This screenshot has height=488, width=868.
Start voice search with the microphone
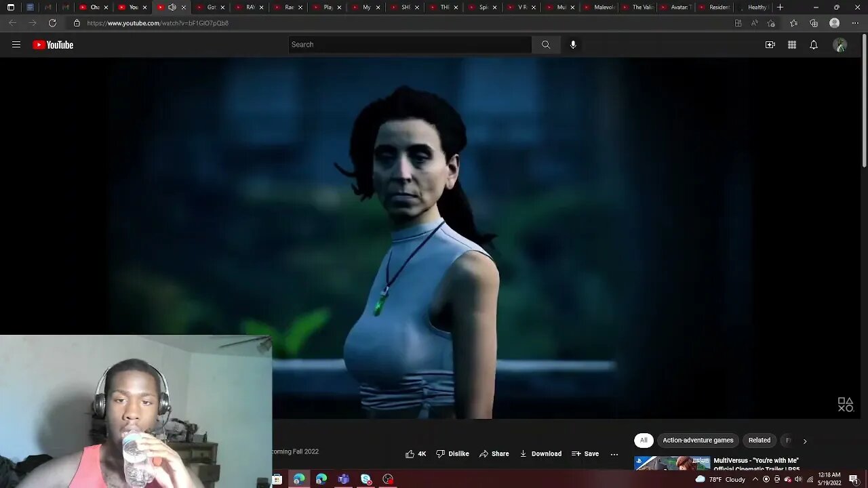[573, 45]
